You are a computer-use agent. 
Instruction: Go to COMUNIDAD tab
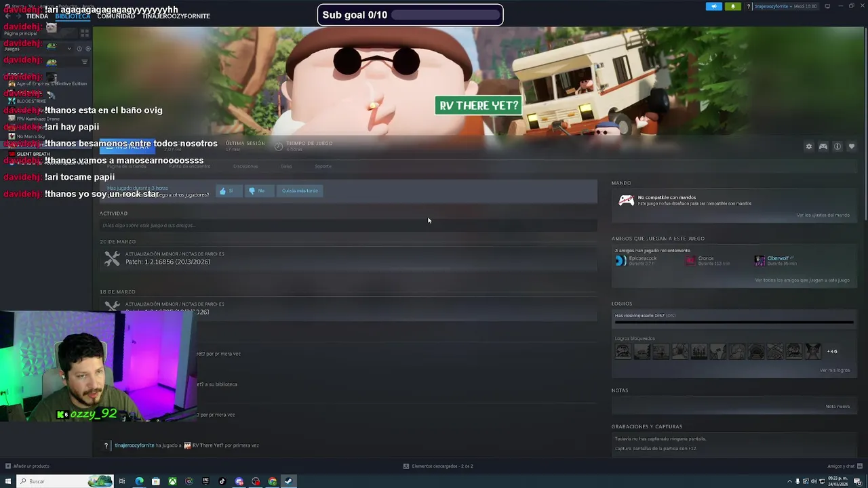click(116, 16)
